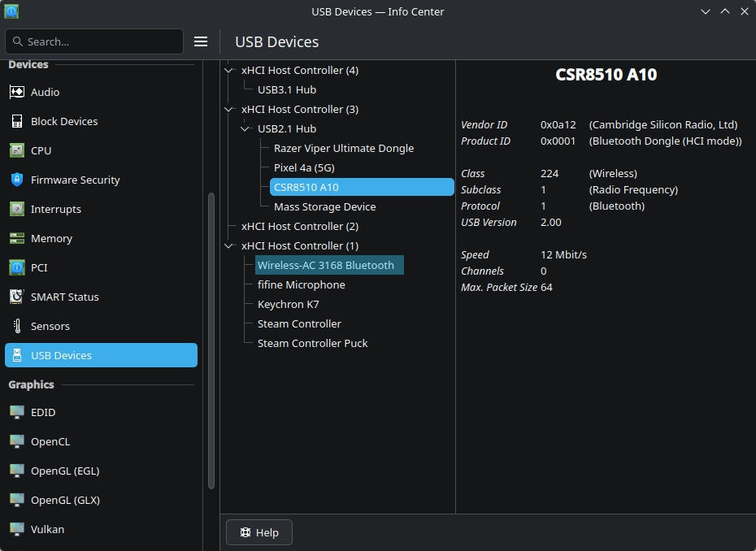Select the fifine Microphone device
756x551 pixels.
coord(302,285)
